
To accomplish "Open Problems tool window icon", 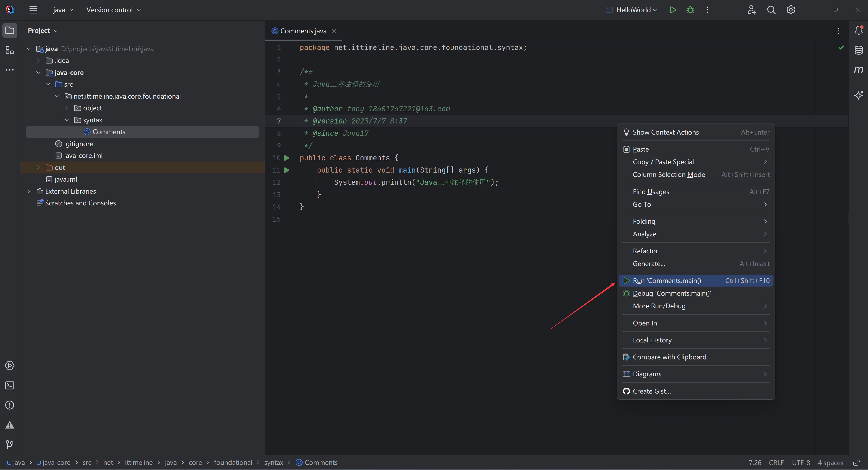I will tap(10, 405).
